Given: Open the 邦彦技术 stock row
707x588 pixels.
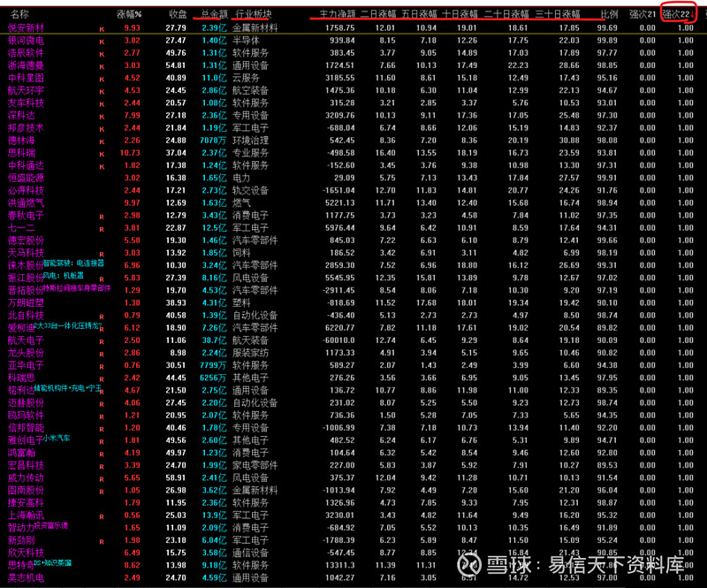Looking at the screenshot, I should (27, 128).
